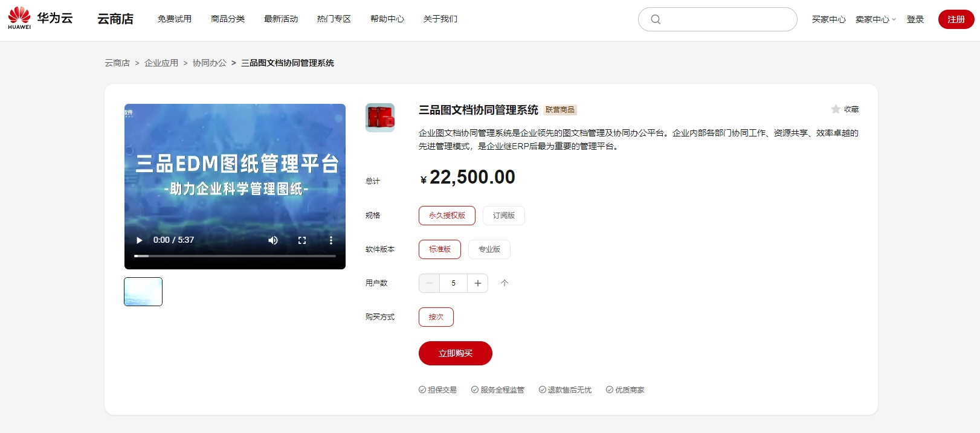Select the 永久授权版 specification option

click(x=446, y=216)
